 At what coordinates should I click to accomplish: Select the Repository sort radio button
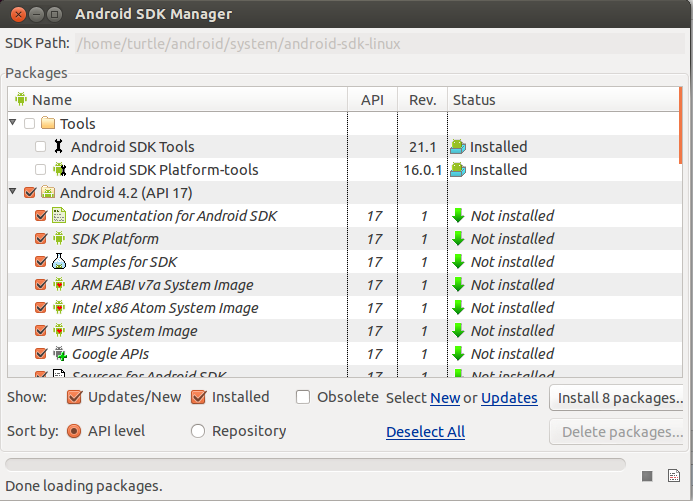click(198, 431)
